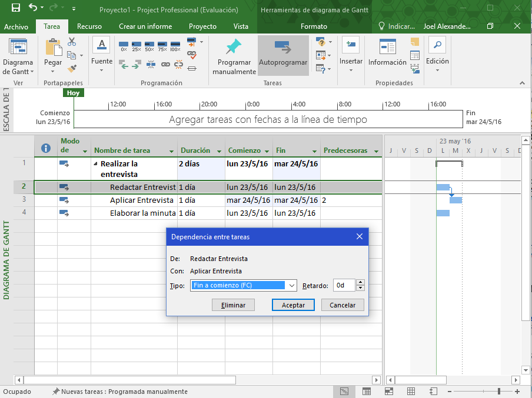Open the Duración column filter arrow
The image size is (532, 398).
coord(219,151)
